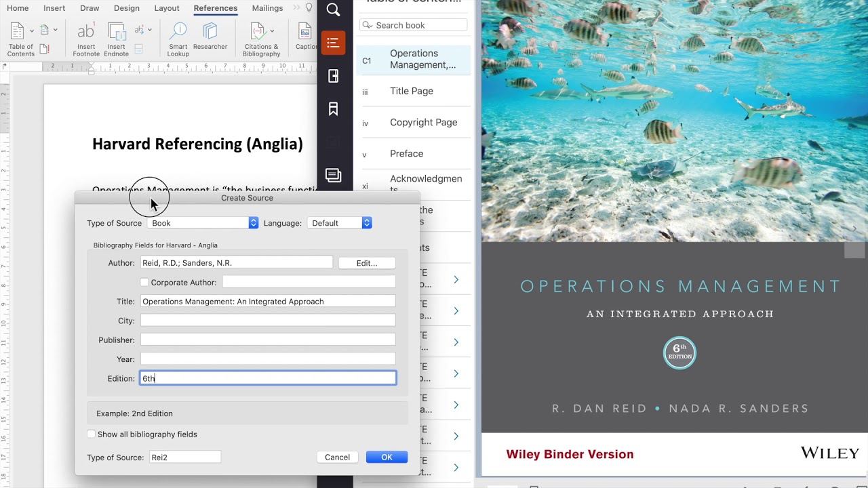Switch to the Insert tab

tap(54, 8)
